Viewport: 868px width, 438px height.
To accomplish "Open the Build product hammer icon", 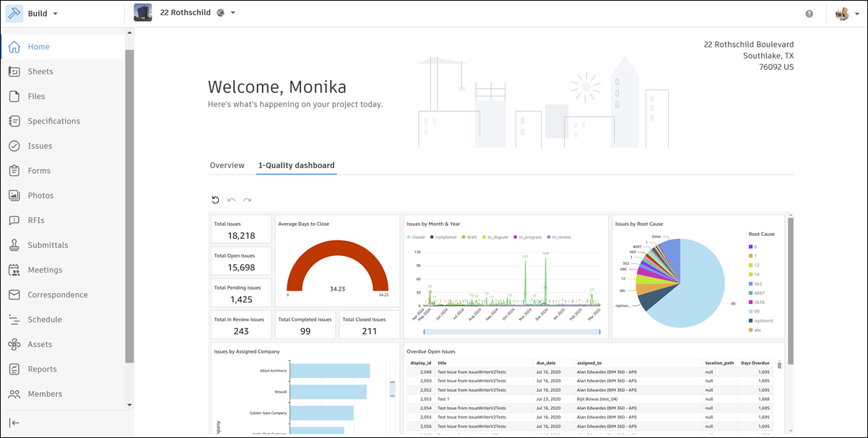I will coord(14,14).
